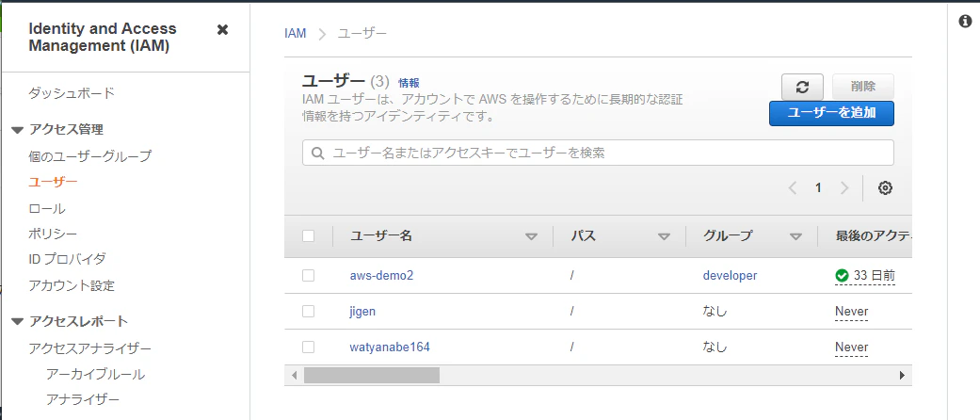
Task: Go to previous page arrow
Action: pos(793,188)
